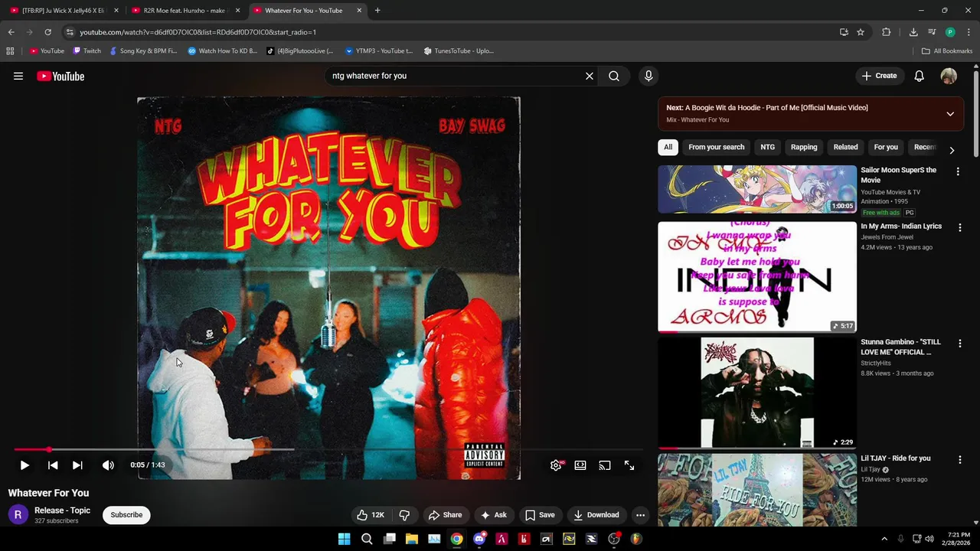Open Release - Topic channel avatar
The image size is (980, 551).
pos(18,515)
